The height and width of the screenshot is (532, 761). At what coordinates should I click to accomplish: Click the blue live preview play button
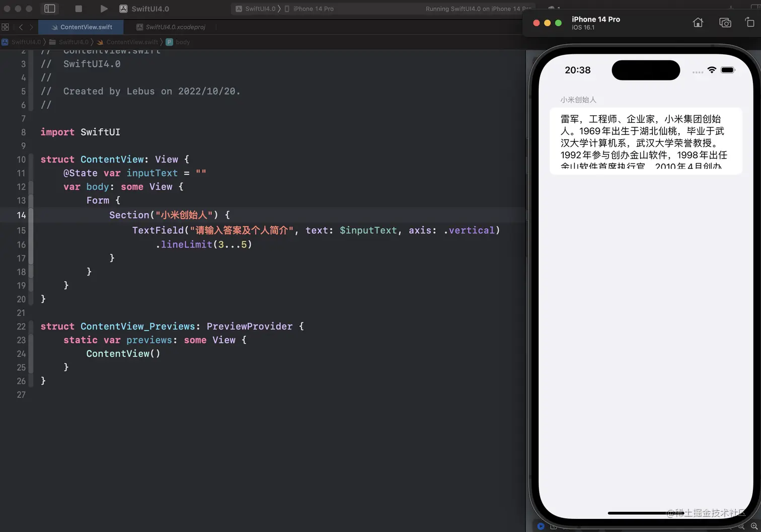pos(541,526)
